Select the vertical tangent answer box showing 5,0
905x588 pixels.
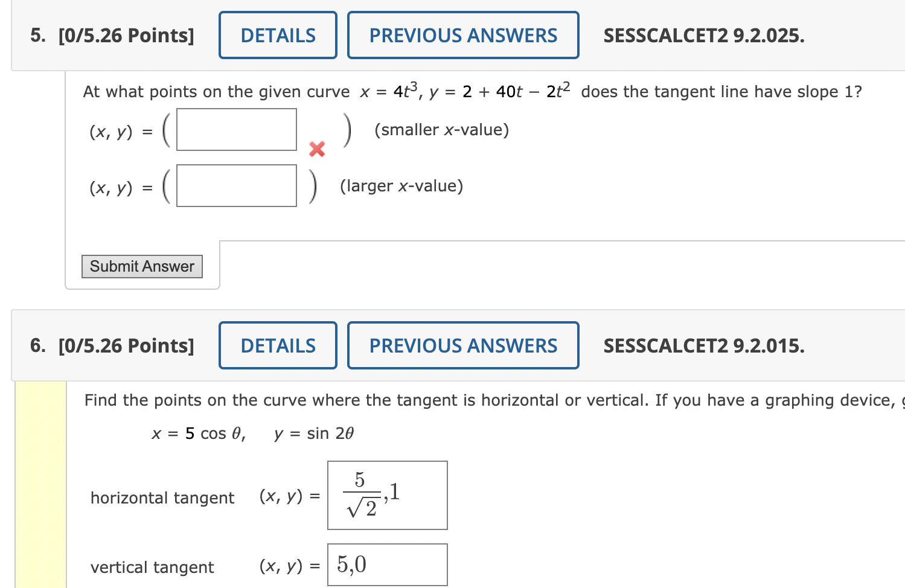[x=387, y=564]
